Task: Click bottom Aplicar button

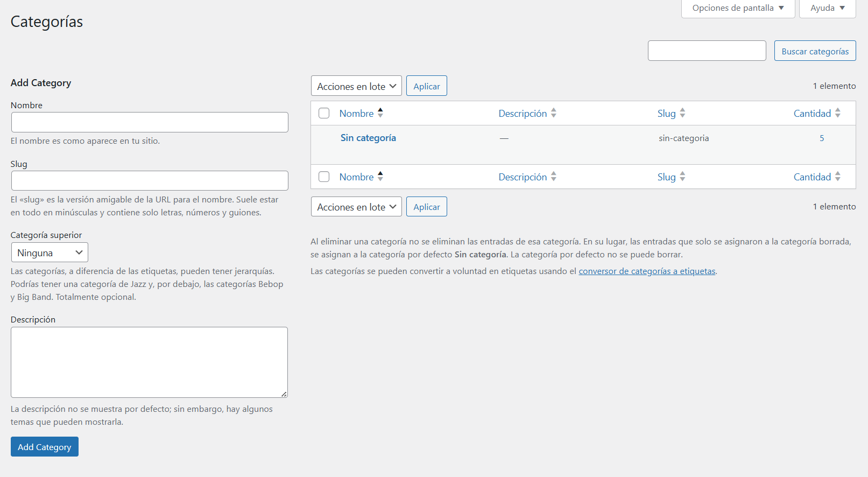Action: coord(427,207)
